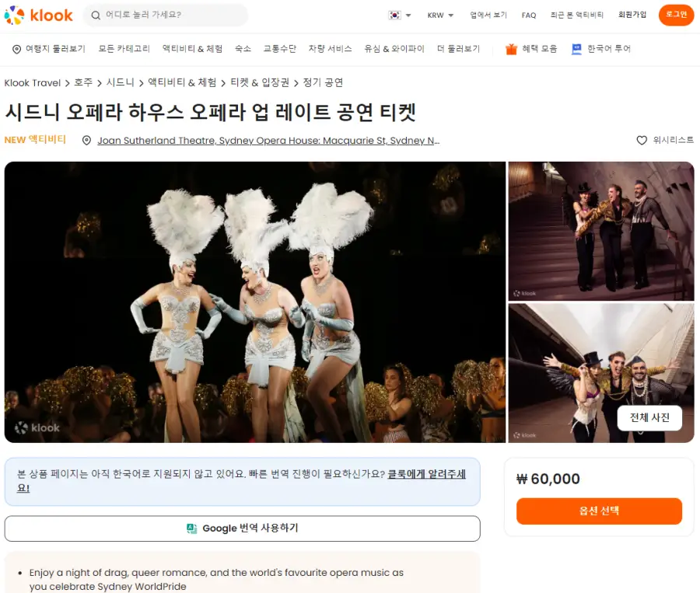
Task: Open '앱에서 보기' link
Action: click(488, 16)
